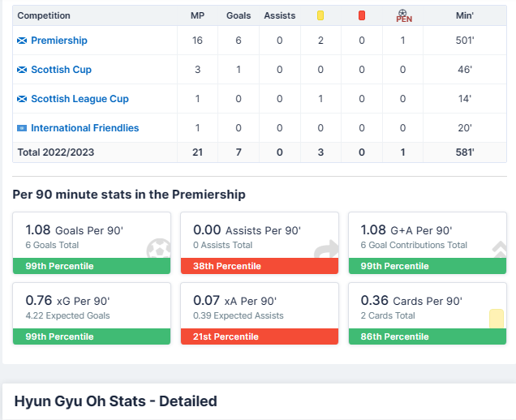Click the MP column header

coord(197,15)
